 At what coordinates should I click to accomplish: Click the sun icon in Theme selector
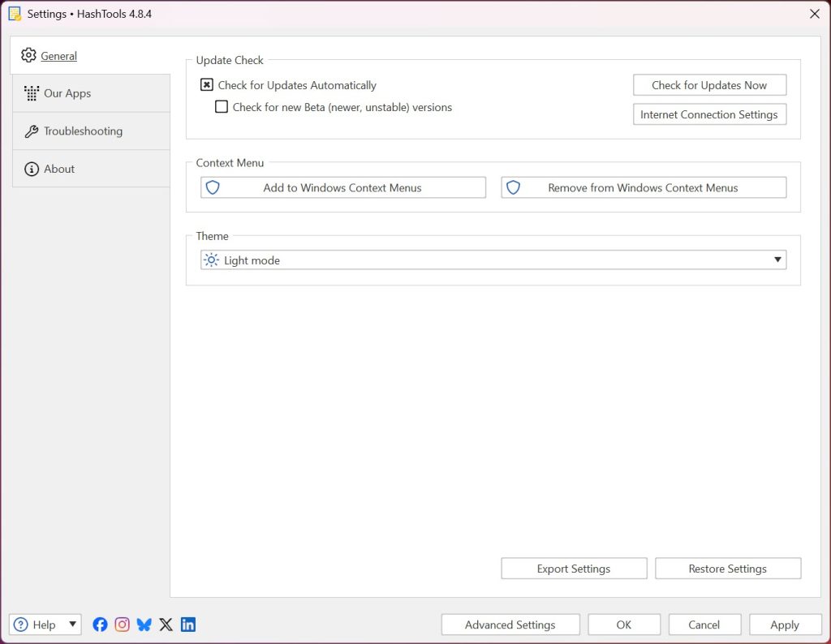[x=211, y=260]
